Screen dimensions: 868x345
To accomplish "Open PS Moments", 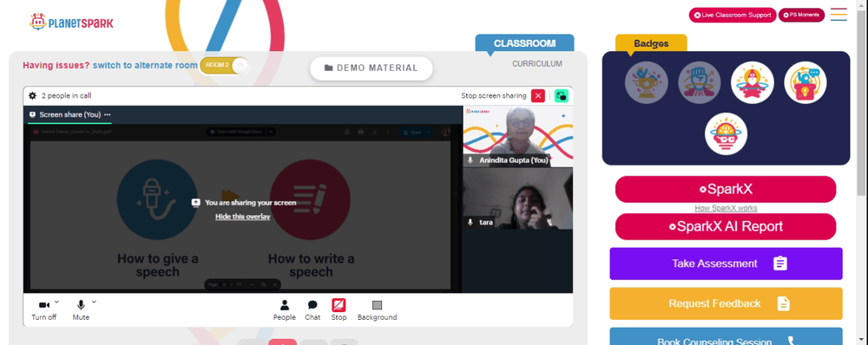I will click(801, 15).
